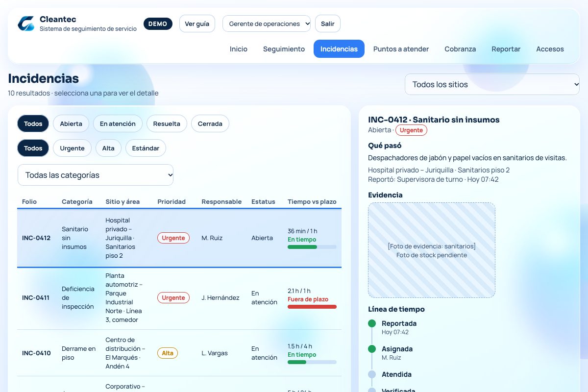588x392 pixels.
Task: Expand the Todos los sitios dropdown
Action: [x=492, y=84]
